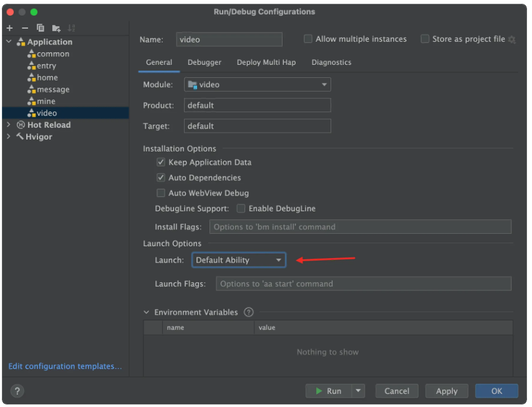Switch to the General tab

point(159,62)
